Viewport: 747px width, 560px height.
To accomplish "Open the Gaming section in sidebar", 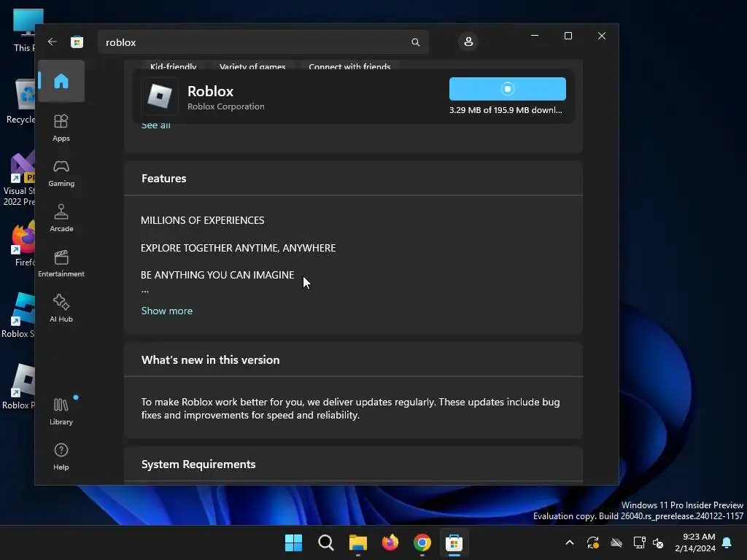I will click(x=61, y=174).
